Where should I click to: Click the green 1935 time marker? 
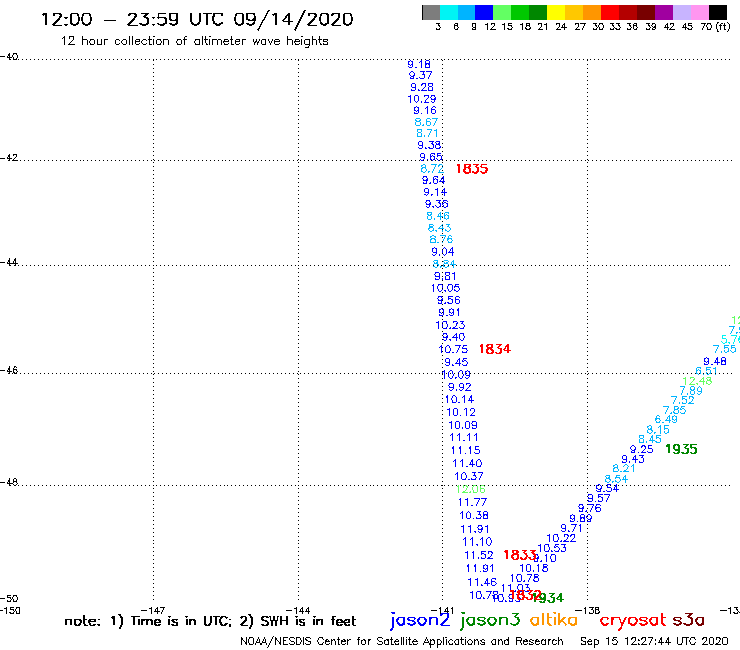681,449
